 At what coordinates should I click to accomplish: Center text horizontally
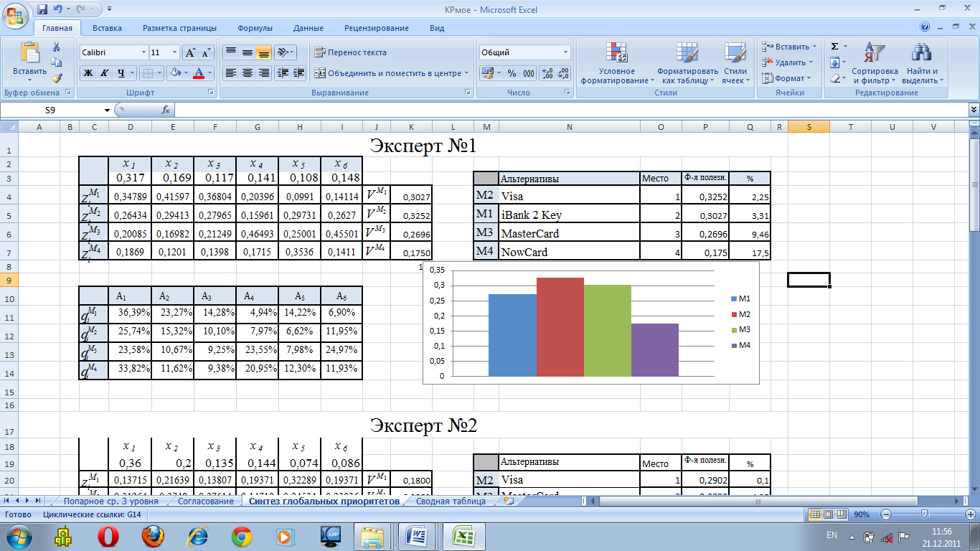tap(247, 73)
